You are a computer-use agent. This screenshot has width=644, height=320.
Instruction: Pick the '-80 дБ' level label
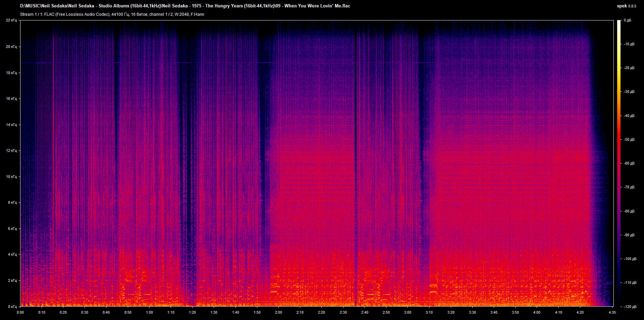coord(629,211)
